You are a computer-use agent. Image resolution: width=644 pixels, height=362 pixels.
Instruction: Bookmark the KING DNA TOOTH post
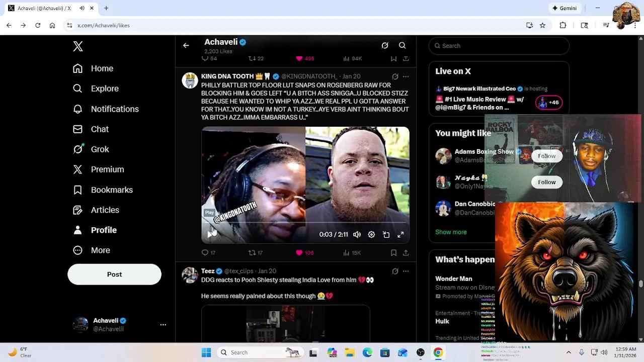click(393, 253)
